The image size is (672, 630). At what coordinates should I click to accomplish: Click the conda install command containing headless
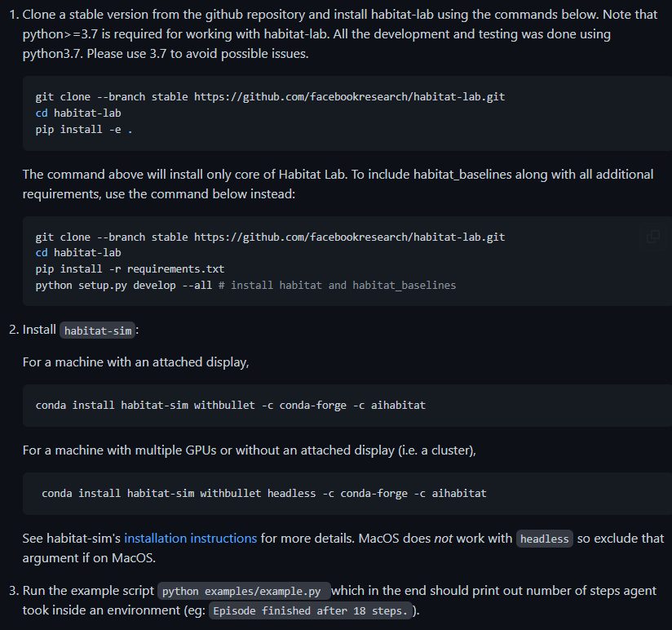pyautogui.click(x=263, y=493)
